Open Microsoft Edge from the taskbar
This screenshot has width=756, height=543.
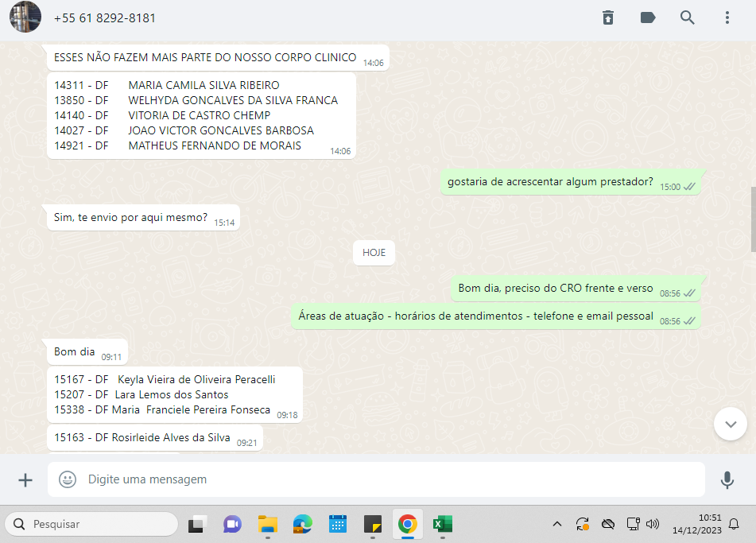click(x=303, y=524)
